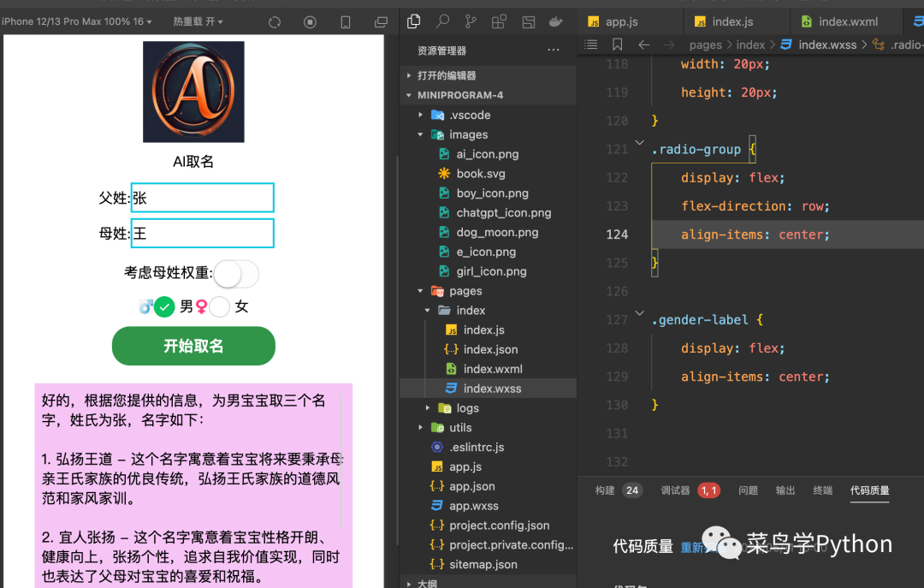Viewport: 924px width, 588px height.
Task: Open app.json in the file tree
Action: coord(471,486)
